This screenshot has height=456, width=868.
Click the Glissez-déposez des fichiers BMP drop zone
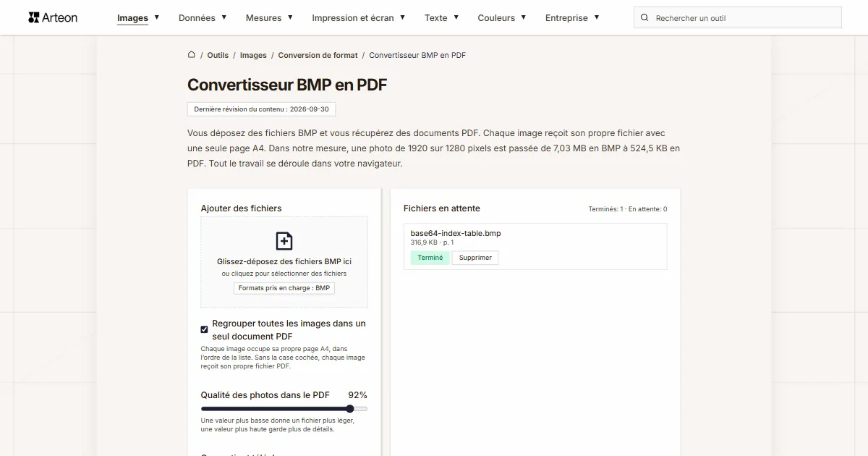coord(284,262)
